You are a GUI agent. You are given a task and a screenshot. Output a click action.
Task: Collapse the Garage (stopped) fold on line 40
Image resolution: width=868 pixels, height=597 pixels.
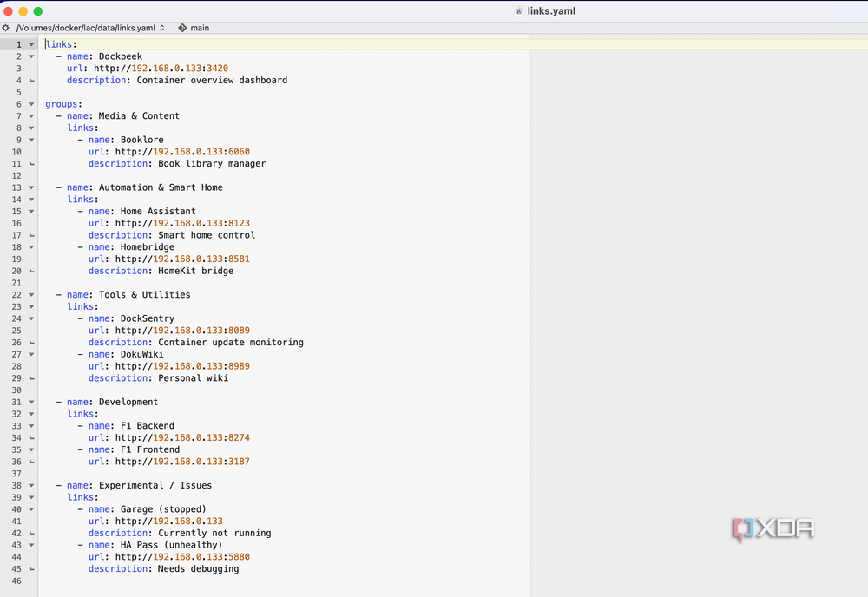pyautogui.click(x=31, y=509)
